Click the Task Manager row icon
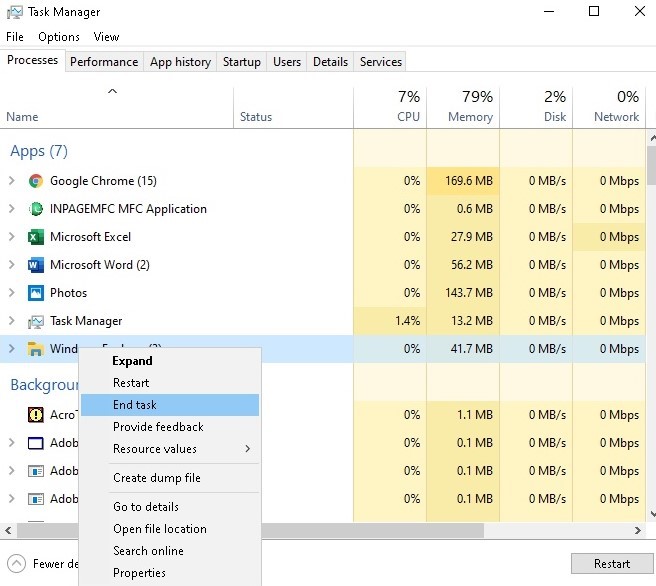 (x=36, y=321)
